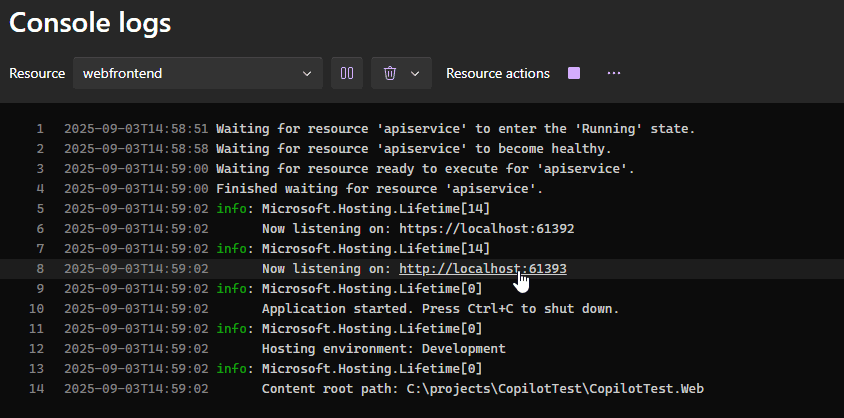This screenshot has width=844, height=418.
Task: Click the 'ready to execute' log entry
Action: (x=425, y=169)
